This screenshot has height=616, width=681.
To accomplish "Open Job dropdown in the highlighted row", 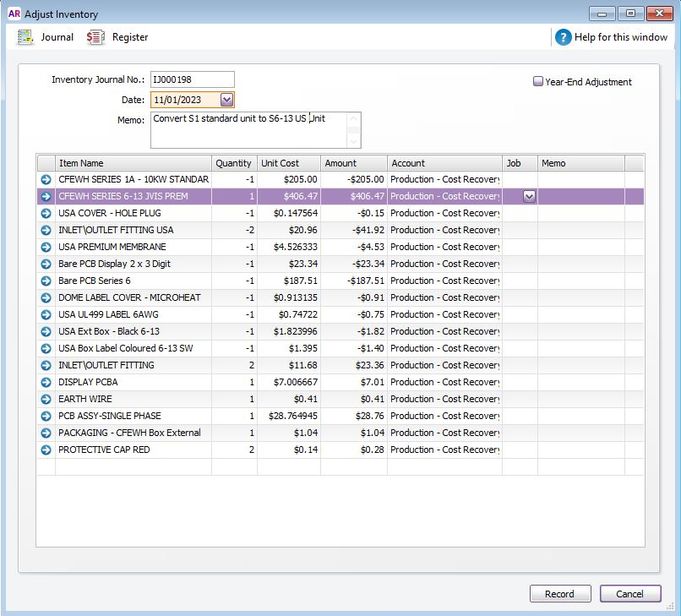I will click(x=529, y=197).
